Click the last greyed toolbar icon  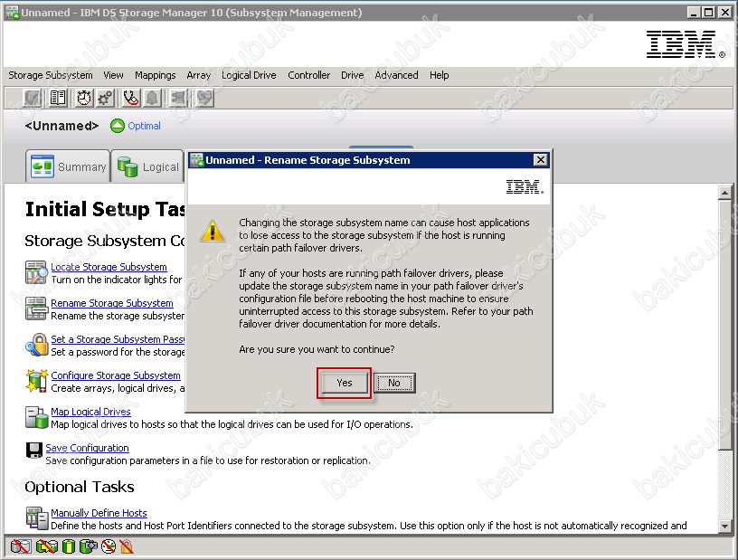[x=204, y=98]
